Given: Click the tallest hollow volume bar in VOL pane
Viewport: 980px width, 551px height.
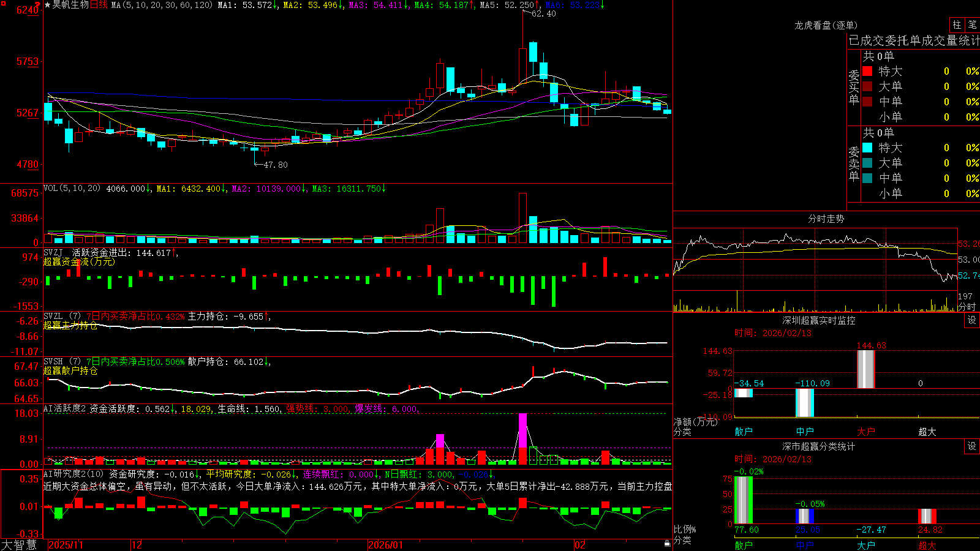Looking at the screenshot, I should click(522, 218).
